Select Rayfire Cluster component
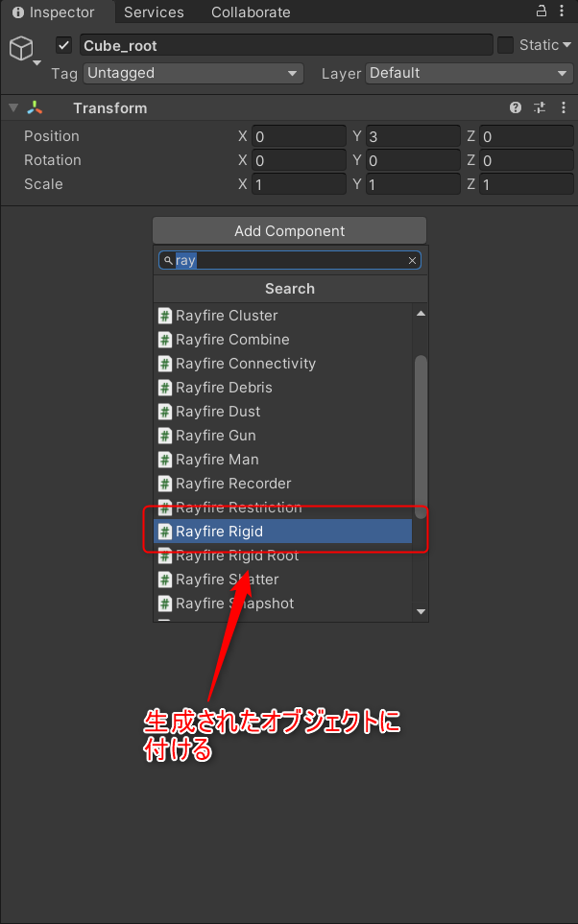This screenshot has height=924, width=578. pyautogui.click(x=283, y=316)
